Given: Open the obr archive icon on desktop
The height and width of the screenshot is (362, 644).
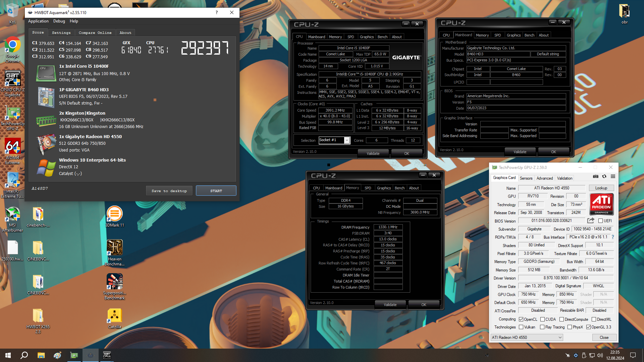Looking at the screenshot, I should click(624, 14).
